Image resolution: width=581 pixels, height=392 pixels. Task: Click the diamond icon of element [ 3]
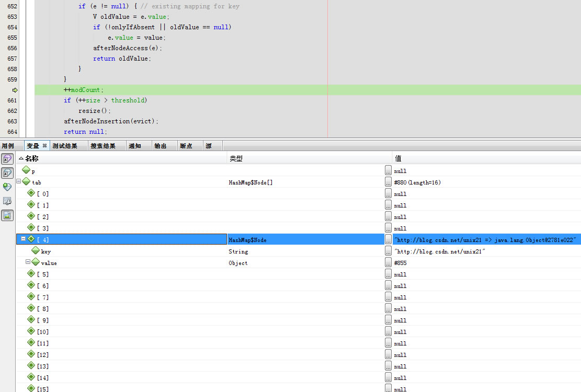pyautogui.click(x=31, y=227)
